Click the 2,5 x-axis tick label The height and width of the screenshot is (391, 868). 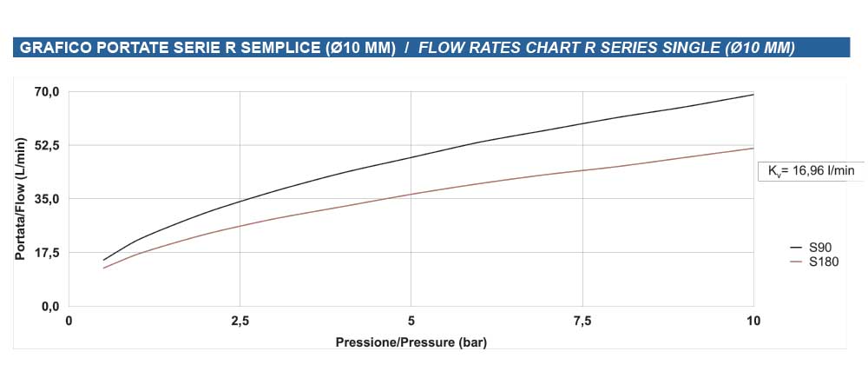point(240,321)
